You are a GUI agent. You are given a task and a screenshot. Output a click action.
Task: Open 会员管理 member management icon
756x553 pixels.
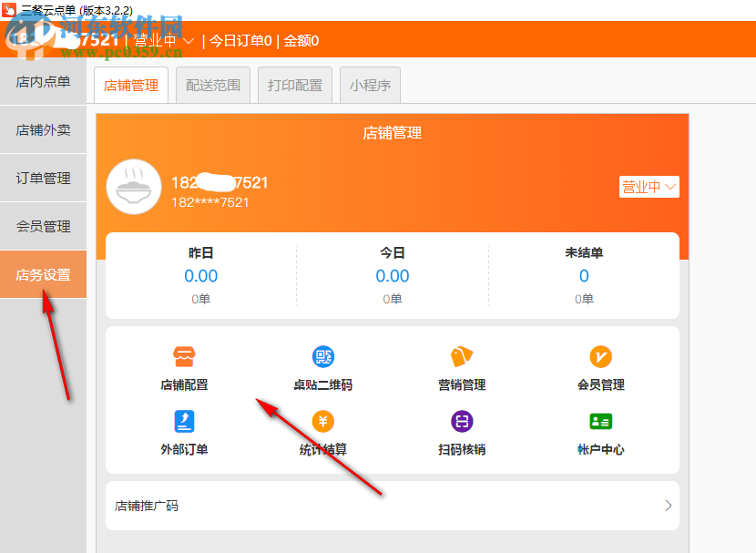pyautogui.click(x=601, y=364)
